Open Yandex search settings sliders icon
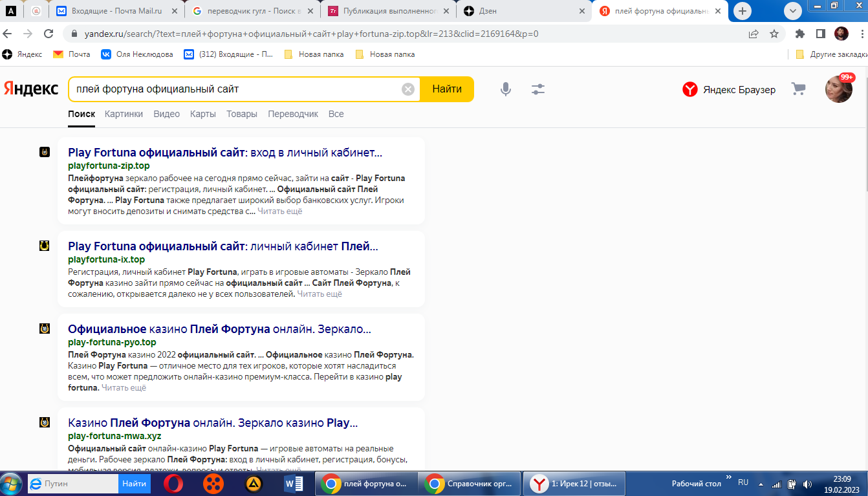This screenshot has height=496, width=868. point(538,89)
